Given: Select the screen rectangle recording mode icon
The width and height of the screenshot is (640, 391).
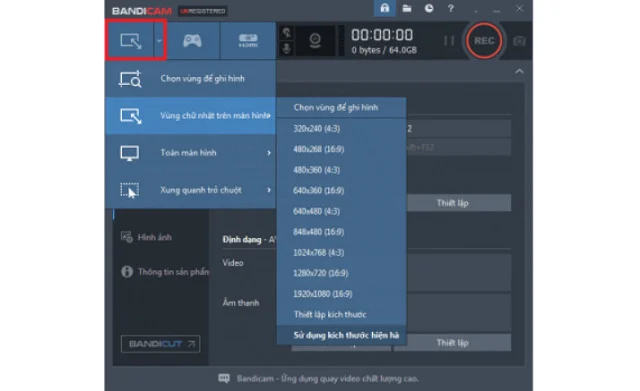Looking at the screenshot, I should (131, 41).
